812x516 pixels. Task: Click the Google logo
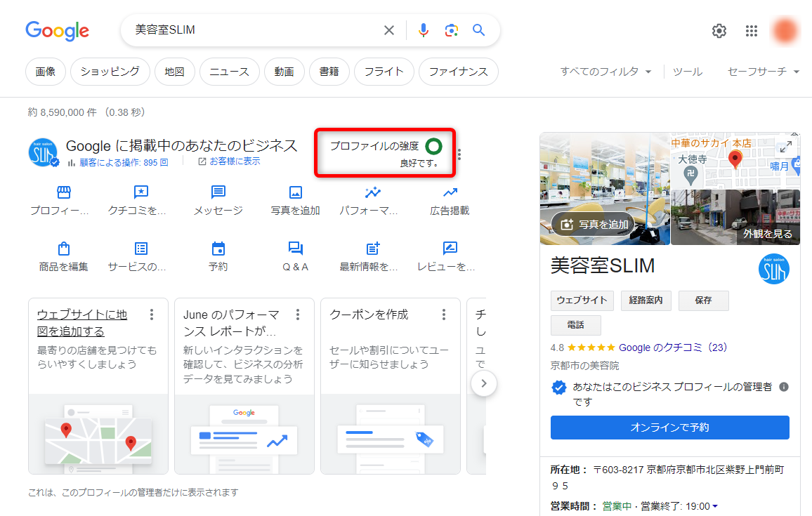coord(57,31)
